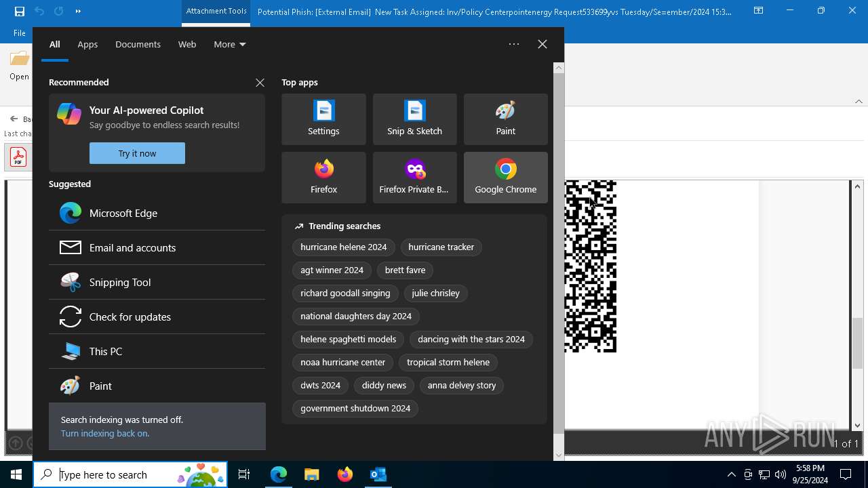Search helene spaghetti models trend
This screenshot has height=488, width=868.
(349, 339)
